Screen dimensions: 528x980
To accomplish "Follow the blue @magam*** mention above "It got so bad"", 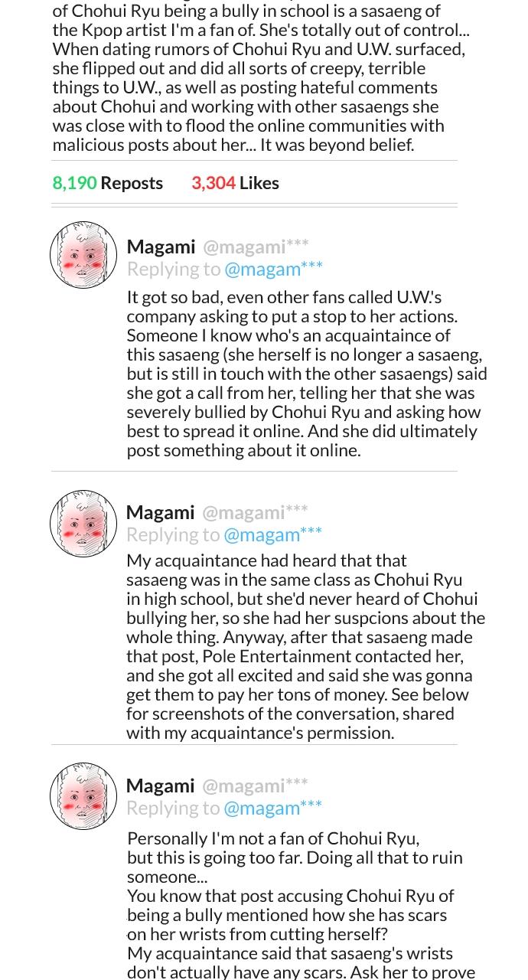I will [273, 269].
